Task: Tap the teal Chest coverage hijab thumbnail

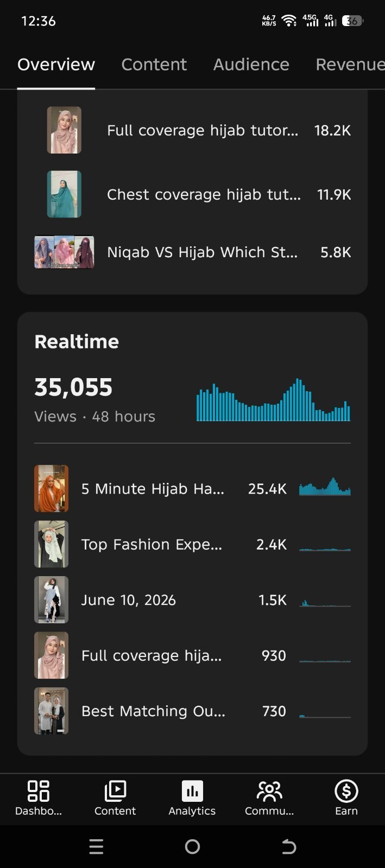Action: (64, 194)
